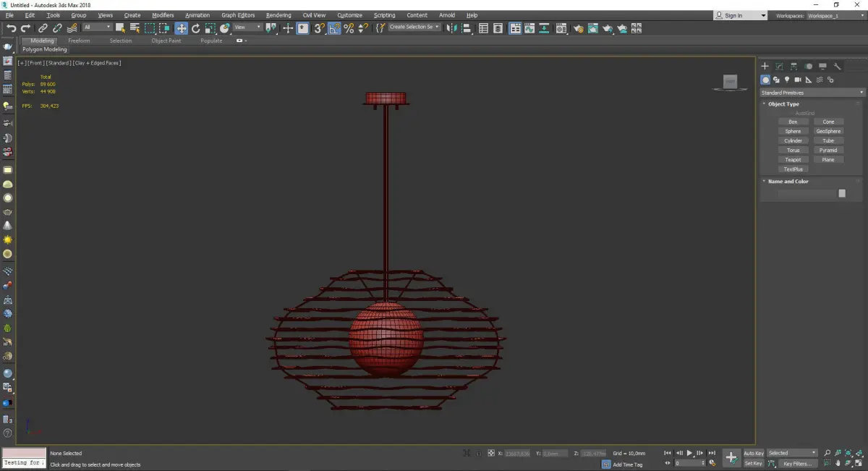
Task: Click the Torus primitive button
Action: (x=793, y=150)
